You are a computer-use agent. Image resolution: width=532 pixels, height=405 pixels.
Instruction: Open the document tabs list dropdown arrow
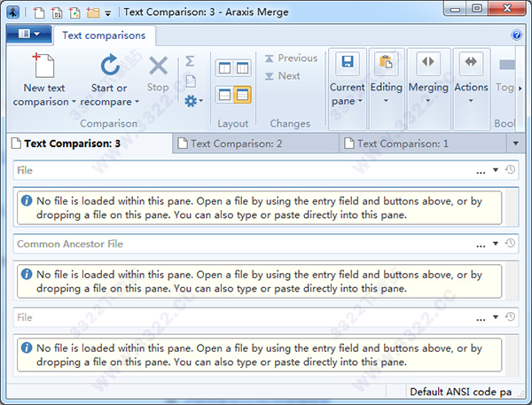pyautogui.click(x=516, y=144)
